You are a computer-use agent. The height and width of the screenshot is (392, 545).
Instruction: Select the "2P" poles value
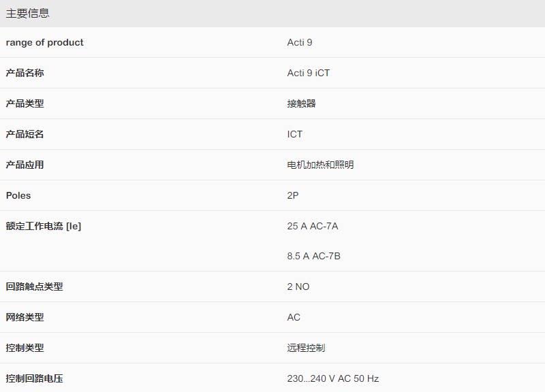coord(293,195)
